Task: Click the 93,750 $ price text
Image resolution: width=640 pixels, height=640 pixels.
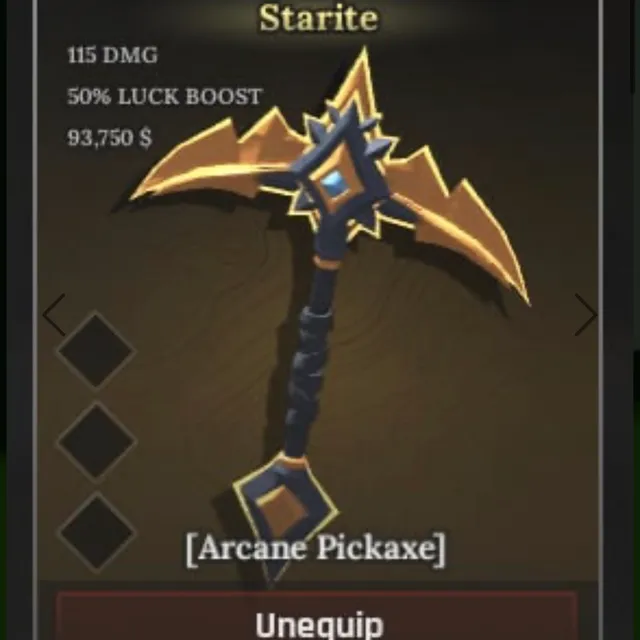Action: (x=109, y=138)
